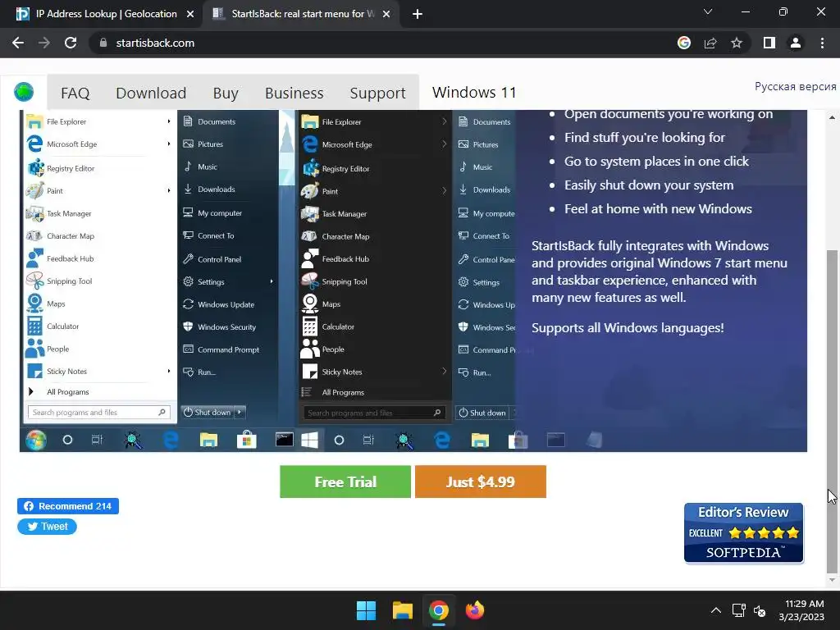840x630 pixels.
Task: Open the Softpedia Editor's Review badge
Action: 743,533
